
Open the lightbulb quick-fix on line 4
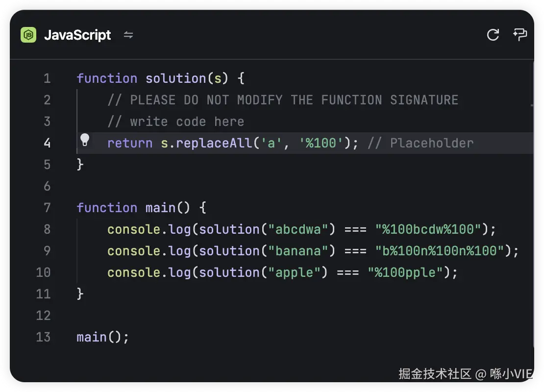[85, 141]
